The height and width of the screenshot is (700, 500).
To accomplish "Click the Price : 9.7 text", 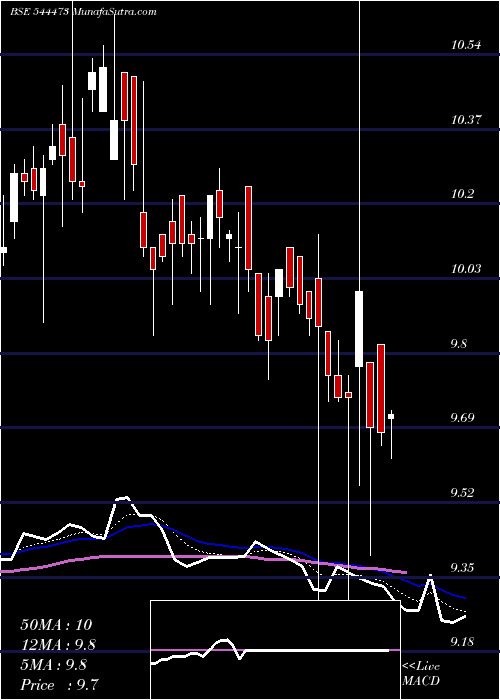I will (x=59, y=684).
